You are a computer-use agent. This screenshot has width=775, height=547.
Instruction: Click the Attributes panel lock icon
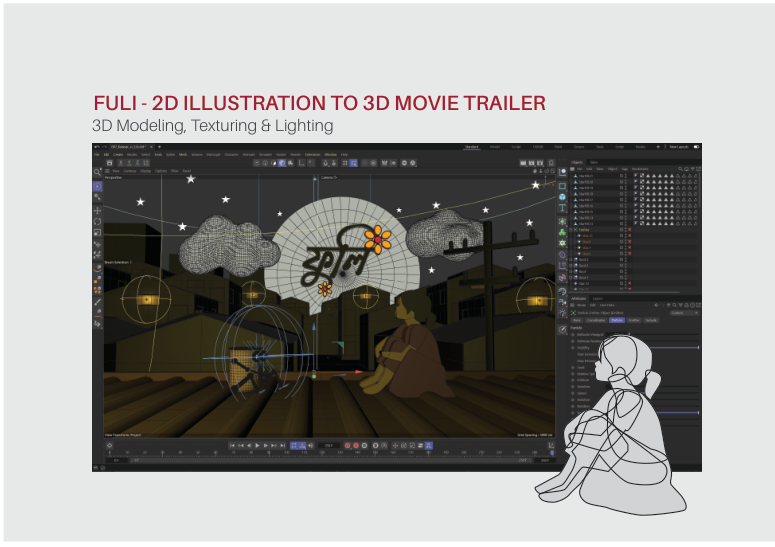(687, 305)
